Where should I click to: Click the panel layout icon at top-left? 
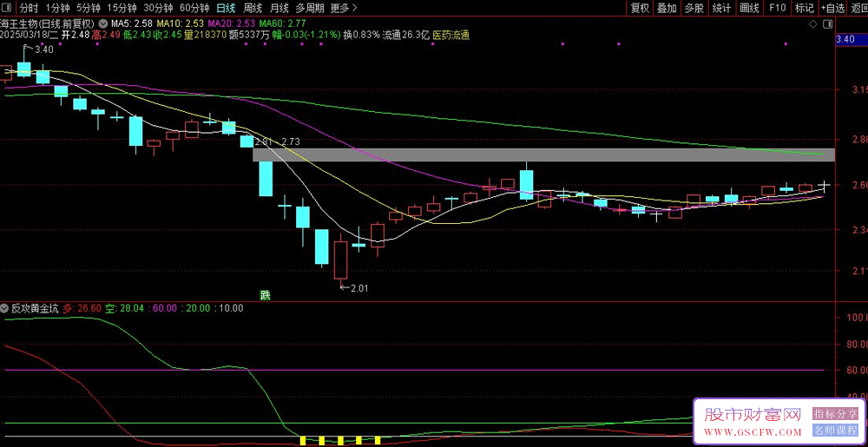[x=8, y=8]
